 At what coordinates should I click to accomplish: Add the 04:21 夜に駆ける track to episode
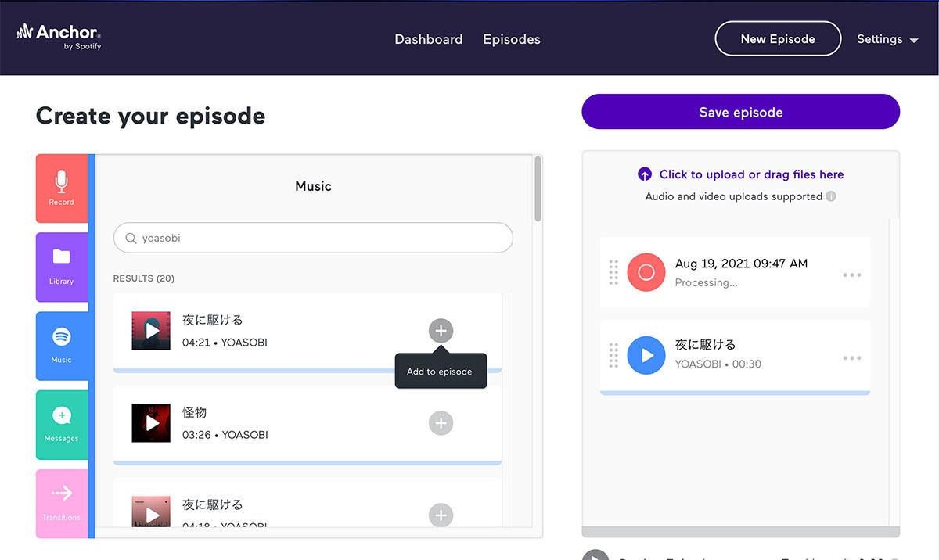tap(441, 331)
